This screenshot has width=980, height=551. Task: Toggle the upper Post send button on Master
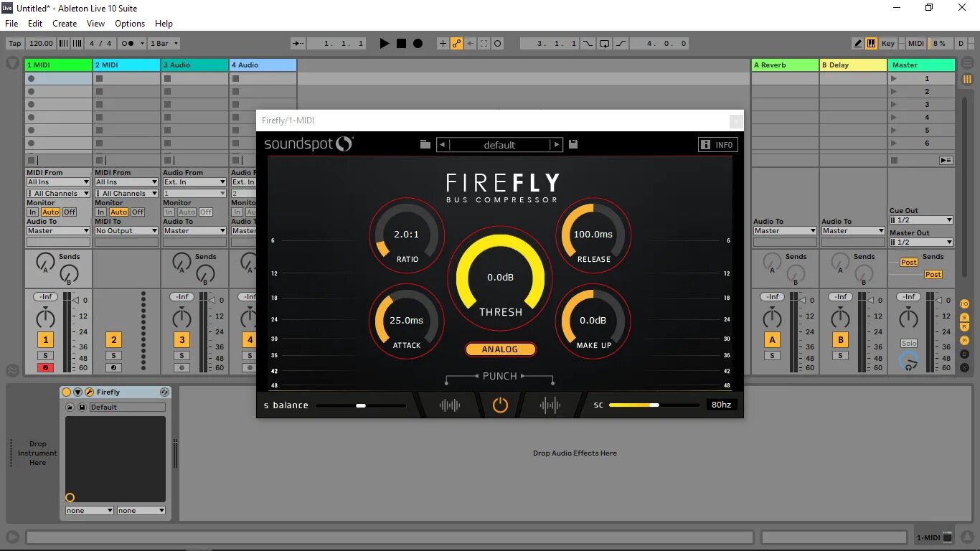(909, 263)
